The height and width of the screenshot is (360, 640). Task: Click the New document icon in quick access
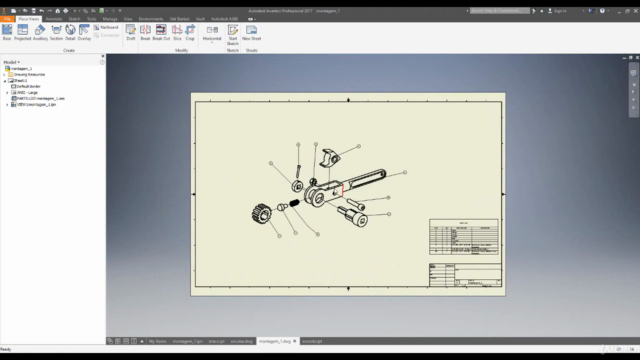pyautogui.click(x=13, y=11)
